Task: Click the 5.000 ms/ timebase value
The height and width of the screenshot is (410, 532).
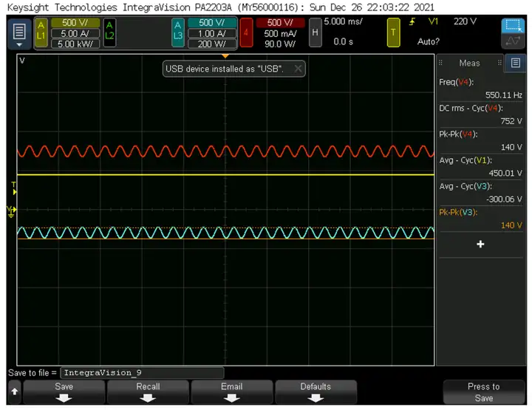Action: pyautogui.click(x=343, y=21)
